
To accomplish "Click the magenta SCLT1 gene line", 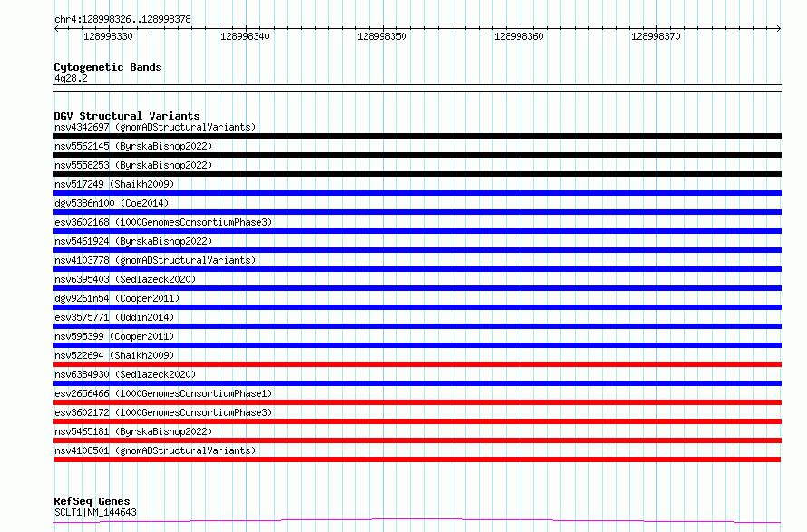I will click(x=417, y=521).
